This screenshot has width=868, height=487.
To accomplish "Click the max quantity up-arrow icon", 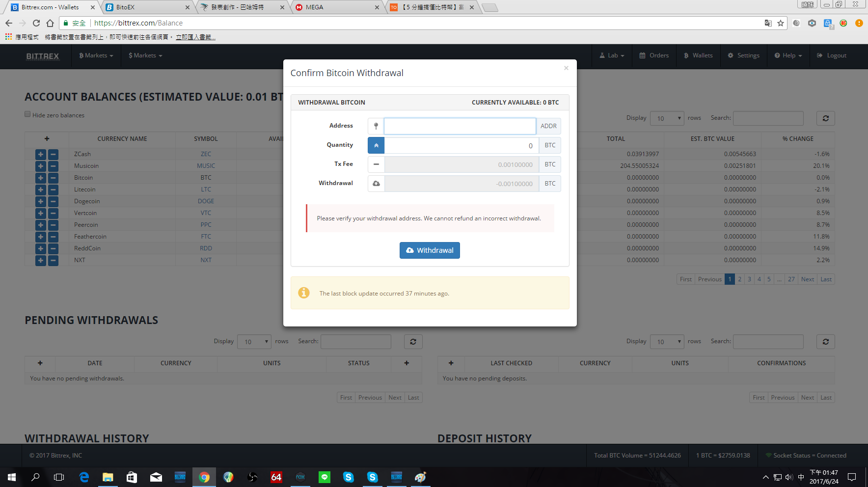I will 376,145.
